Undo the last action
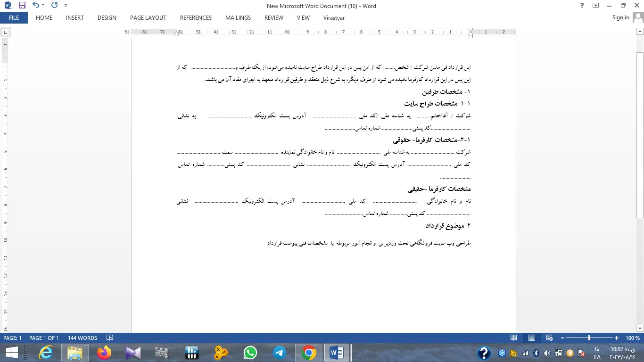The height and width of the screenshot is (362, 644). pos(35,6)
